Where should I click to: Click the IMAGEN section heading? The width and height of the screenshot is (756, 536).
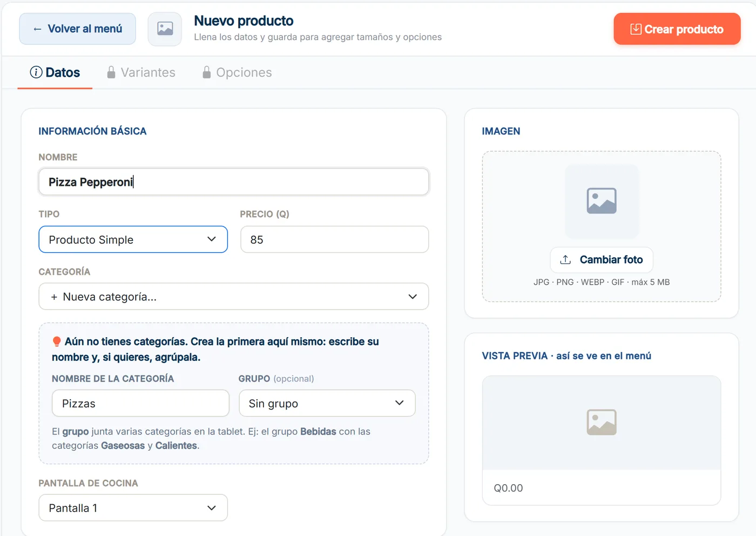coord(501,131)
